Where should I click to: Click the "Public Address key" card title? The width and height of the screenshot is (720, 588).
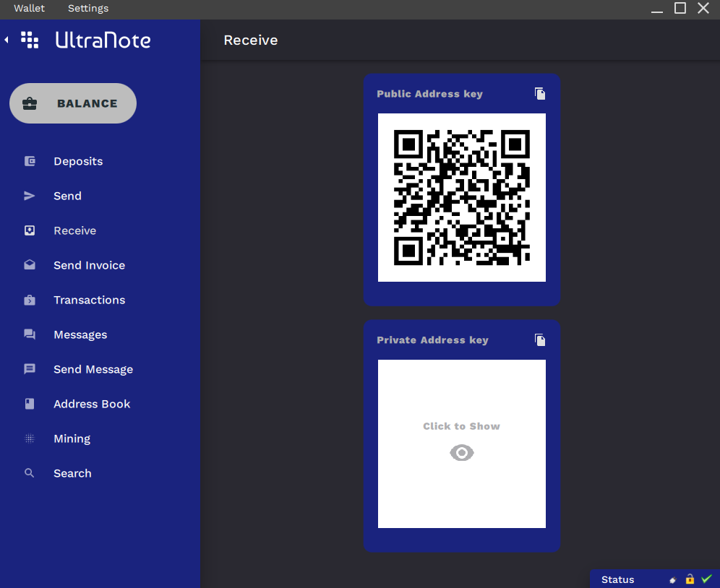[430, 94]
